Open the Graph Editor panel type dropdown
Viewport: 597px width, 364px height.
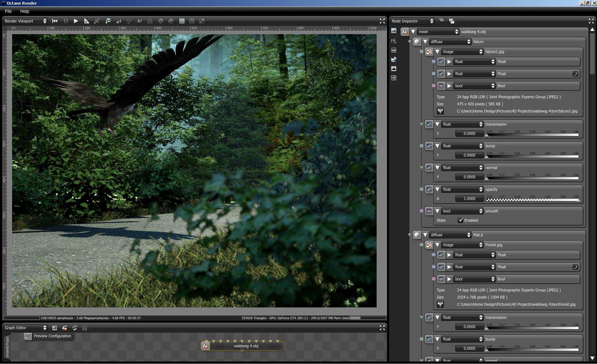pos(25,328)
